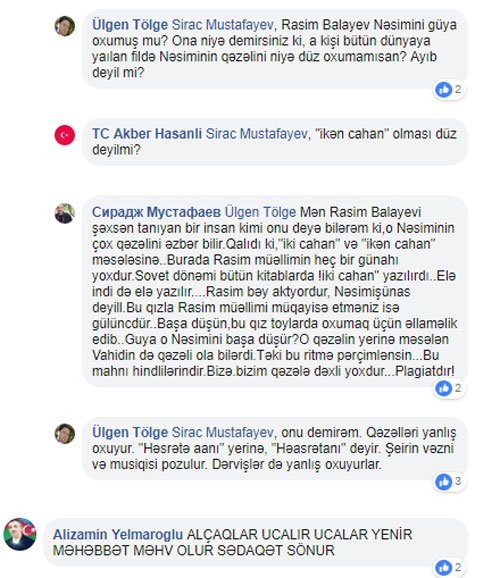
Task: Open Alizamin Yelmaroglu name link
Action: pos(118,535)
